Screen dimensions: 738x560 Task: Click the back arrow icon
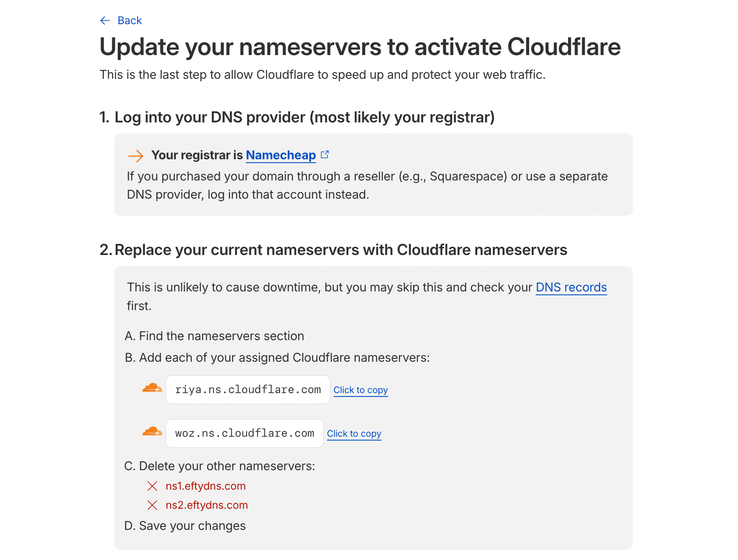pyautogui.click(x=105, y=20)
